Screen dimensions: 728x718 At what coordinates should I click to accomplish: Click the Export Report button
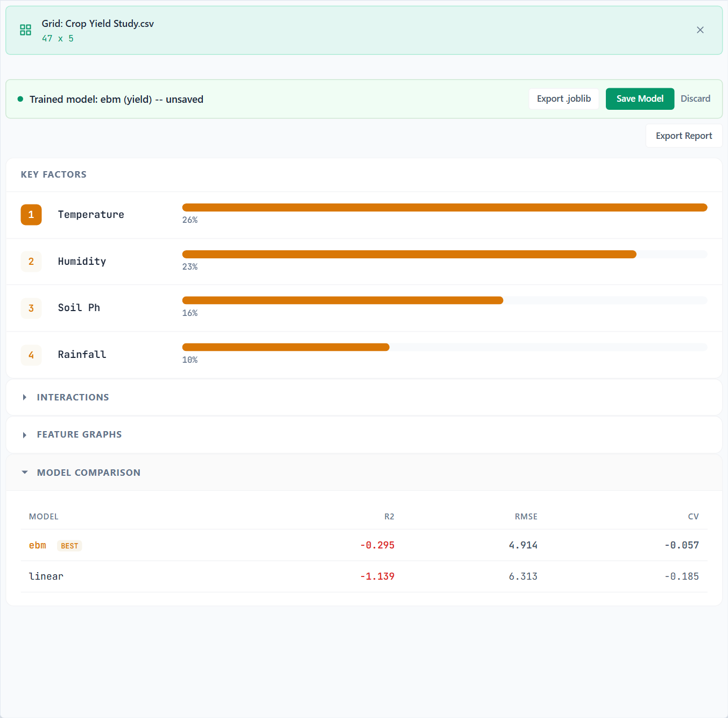684,136
